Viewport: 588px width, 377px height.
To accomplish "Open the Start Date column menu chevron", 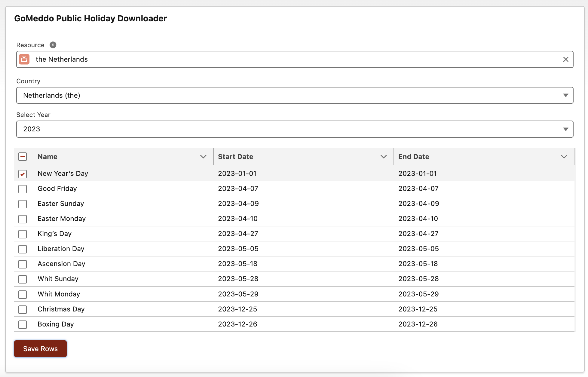I will [383, 157].
